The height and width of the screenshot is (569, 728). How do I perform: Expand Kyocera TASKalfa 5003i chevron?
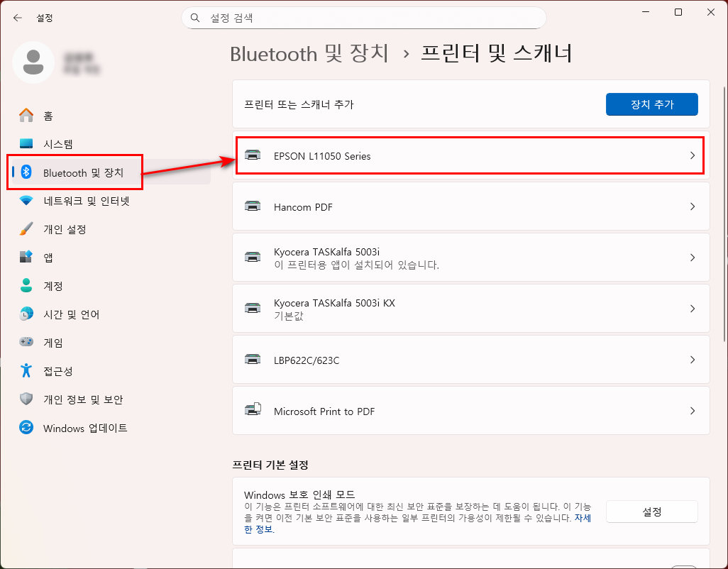click(693, 258)
